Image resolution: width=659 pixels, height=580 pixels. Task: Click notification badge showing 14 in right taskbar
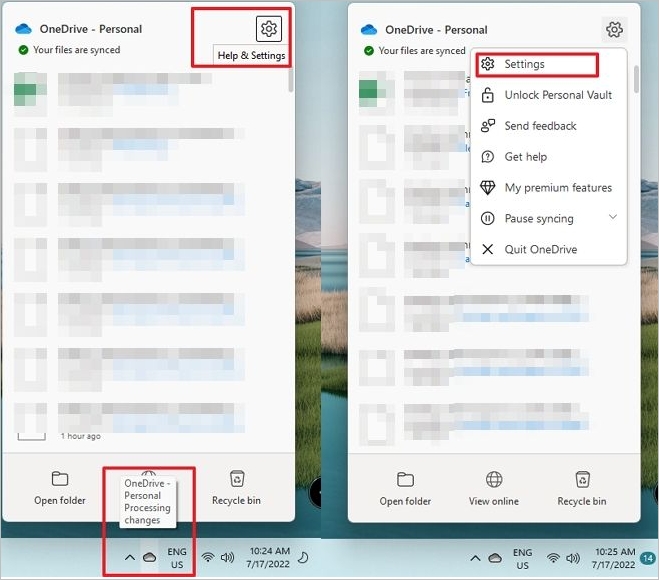[647, 557]
